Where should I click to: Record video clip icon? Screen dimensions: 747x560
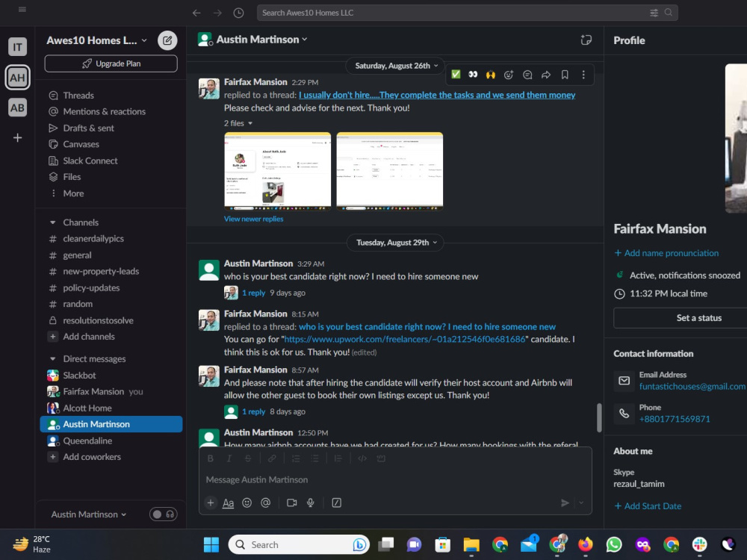(x=291, y=503)
